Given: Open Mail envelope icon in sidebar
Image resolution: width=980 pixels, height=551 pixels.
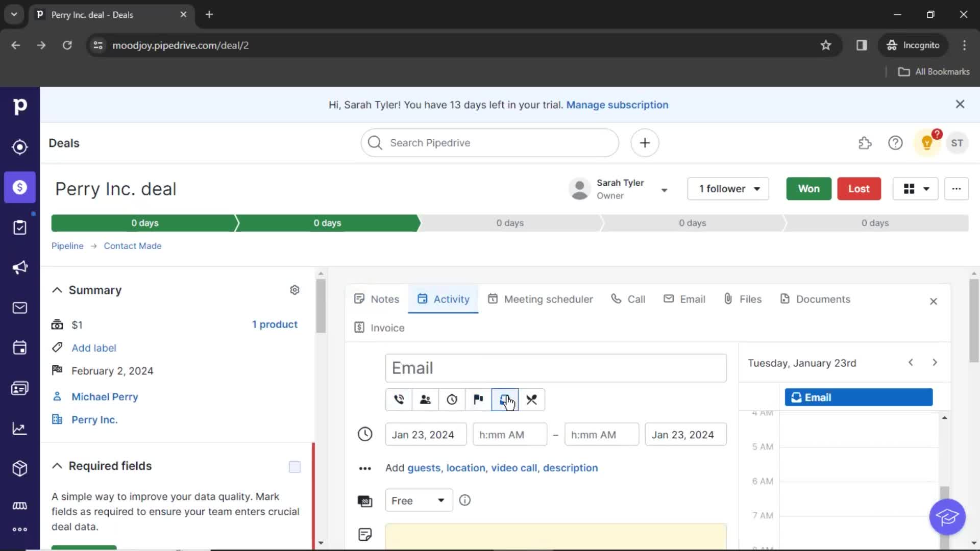Looking at the screenshot, I should [20, 308].
